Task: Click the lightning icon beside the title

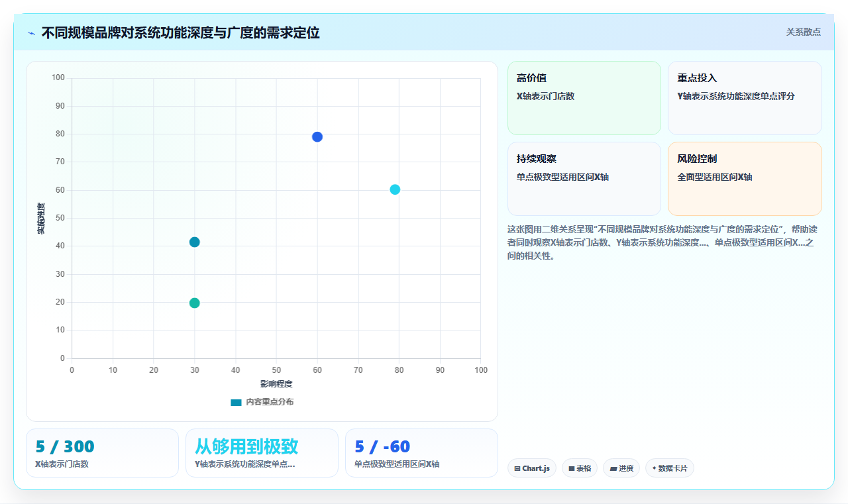Action: point(31,33)
